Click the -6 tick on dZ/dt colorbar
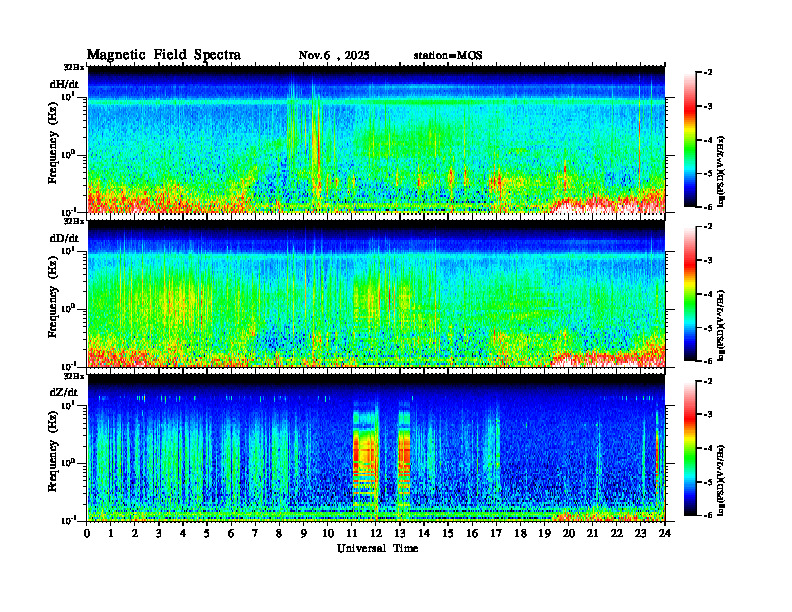The image size is (792, 612). [708, 515]
